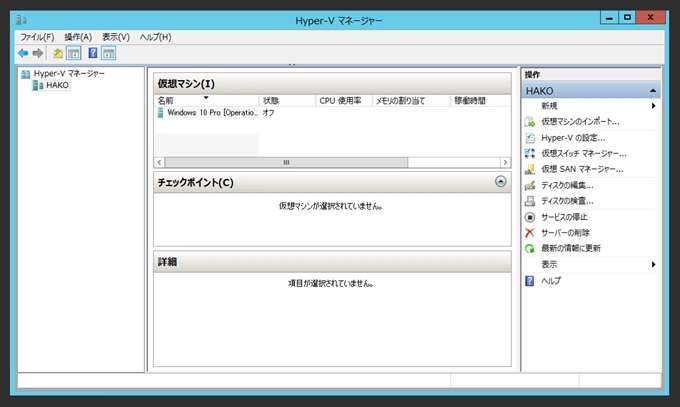680x407 pixels.
Task: Click the Forward arrow toolbar icon
Action: click(38, 53)
